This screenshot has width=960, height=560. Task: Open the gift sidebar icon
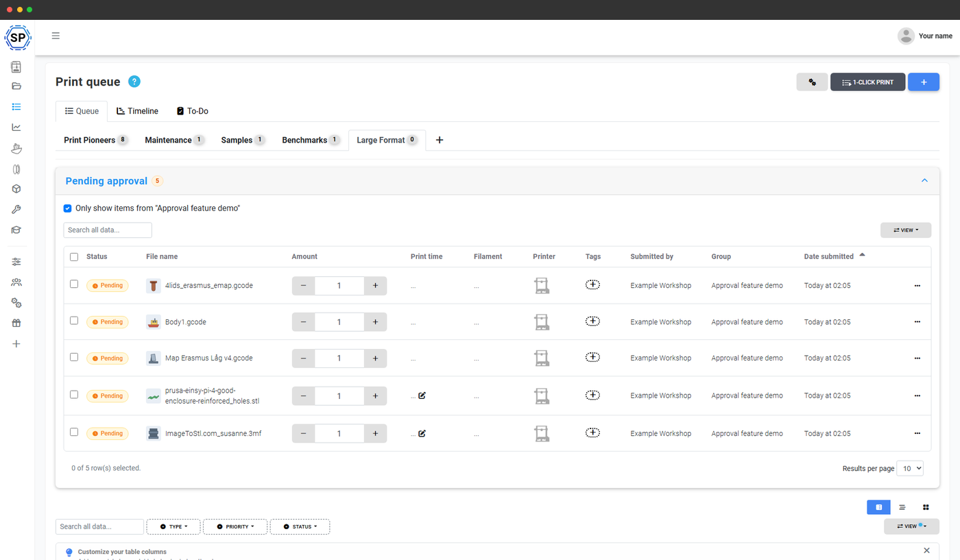pyautogui.click(x=16, y=324)
